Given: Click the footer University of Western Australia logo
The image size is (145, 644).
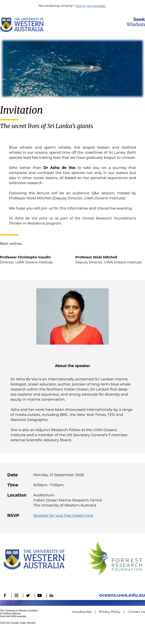Looking at the screenshot, I should click(x=34, y=559).
